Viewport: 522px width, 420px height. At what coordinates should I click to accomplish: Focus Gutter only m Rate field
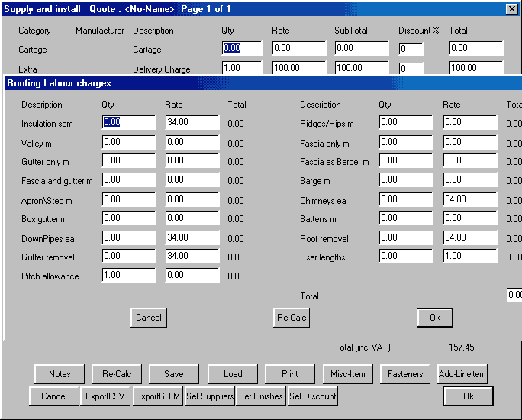(192, 160)
